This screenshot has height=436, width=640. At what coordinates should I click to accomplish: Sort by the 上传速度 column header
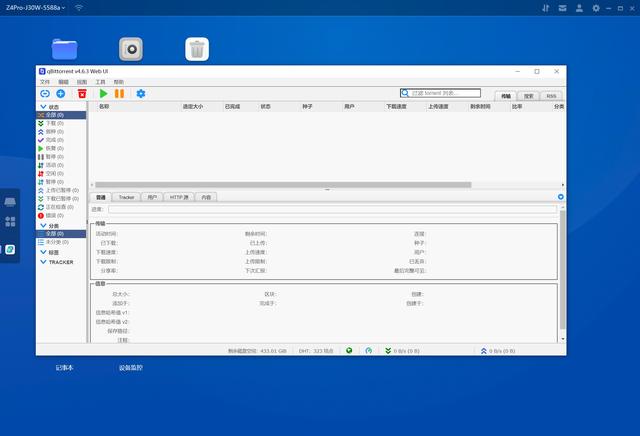point(438,107)
